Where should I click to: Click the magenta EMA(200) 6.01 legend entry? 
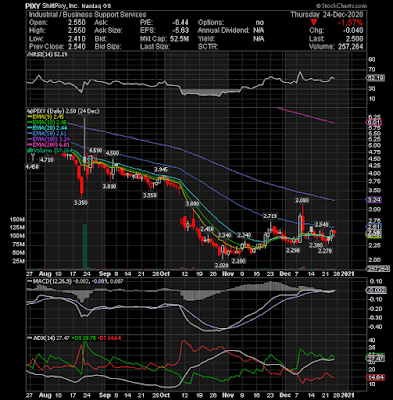click(x=49, y=145)
